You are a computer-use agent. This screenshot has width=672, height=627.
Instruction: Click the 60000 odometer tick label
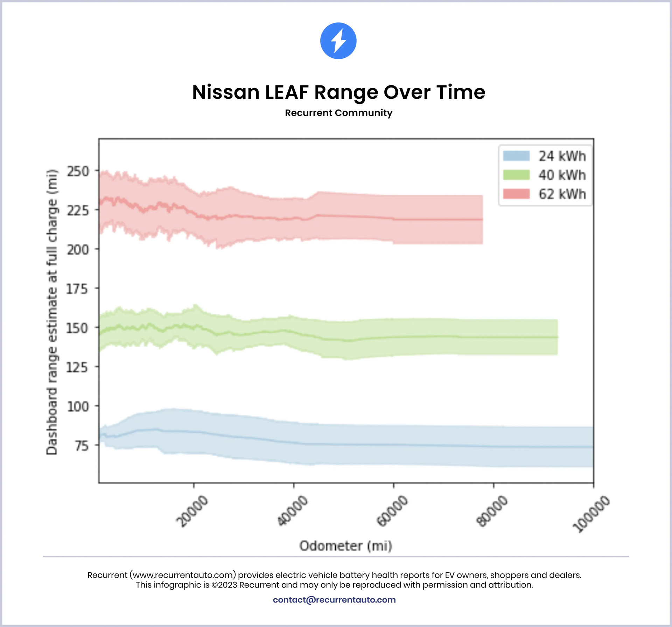(x=392, y=511)
